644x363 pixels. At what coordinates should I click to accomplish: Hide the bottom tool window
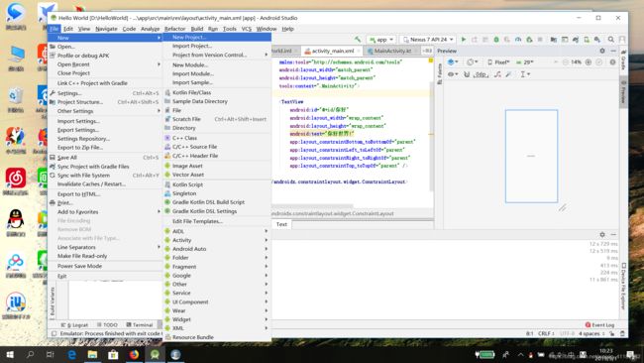coord(613,234)
